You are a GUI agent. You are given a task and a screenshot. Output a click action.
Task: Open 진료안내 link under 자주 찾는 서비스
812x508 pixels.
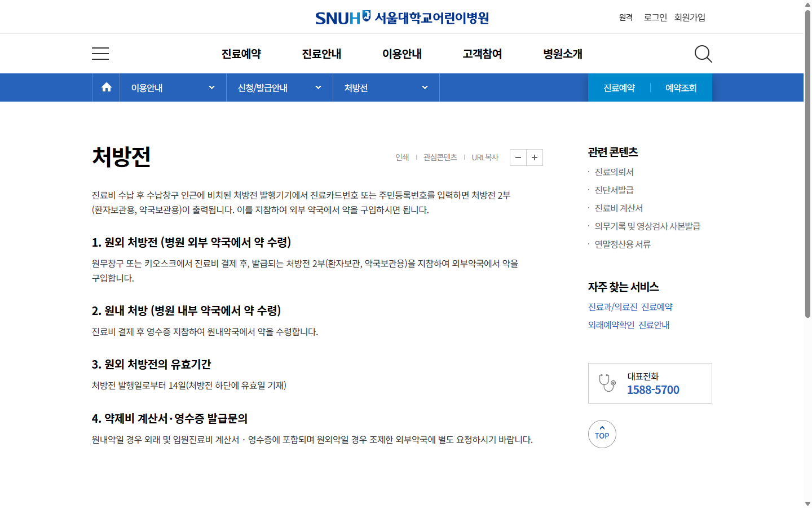654,325
